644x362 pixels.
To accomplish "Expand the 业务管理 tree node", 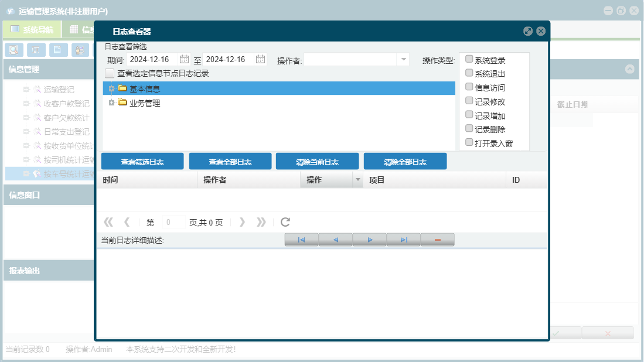I will click(111, 103).
